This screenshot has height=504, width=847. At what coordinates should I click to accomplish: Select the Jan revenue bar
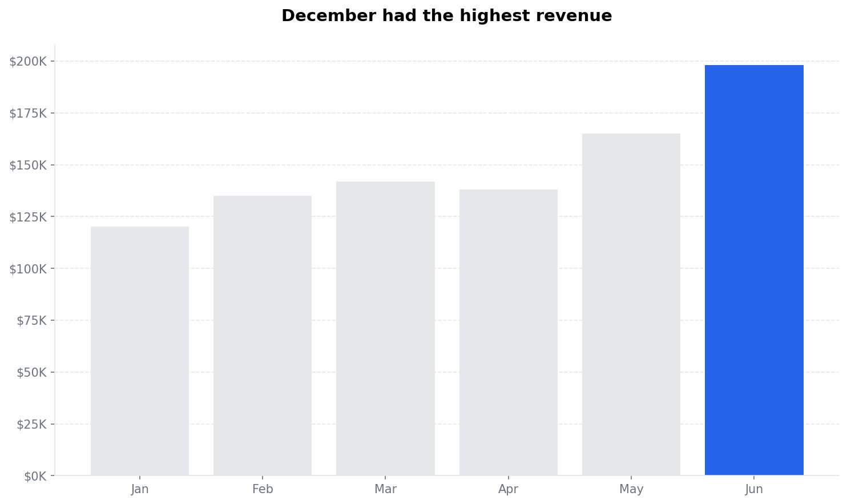click(x=140, y=351)
